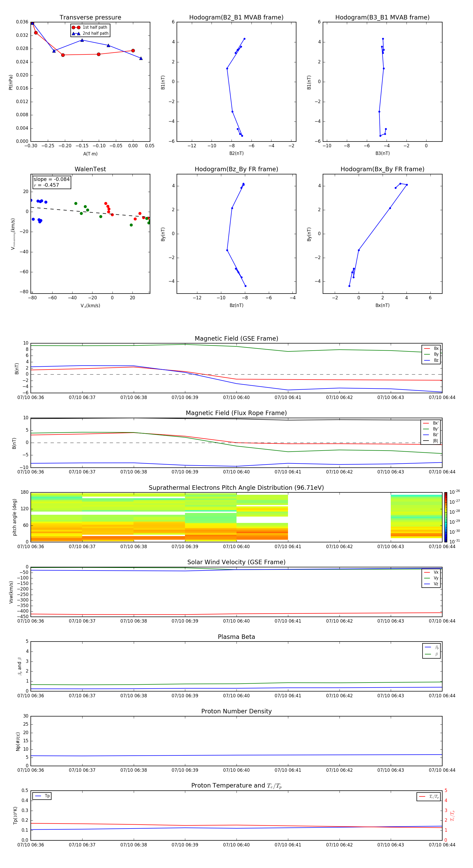Click the top point of the B2_B1 hodogram
The height and width of the screenshot is (868, 473).
coord(244,39)
